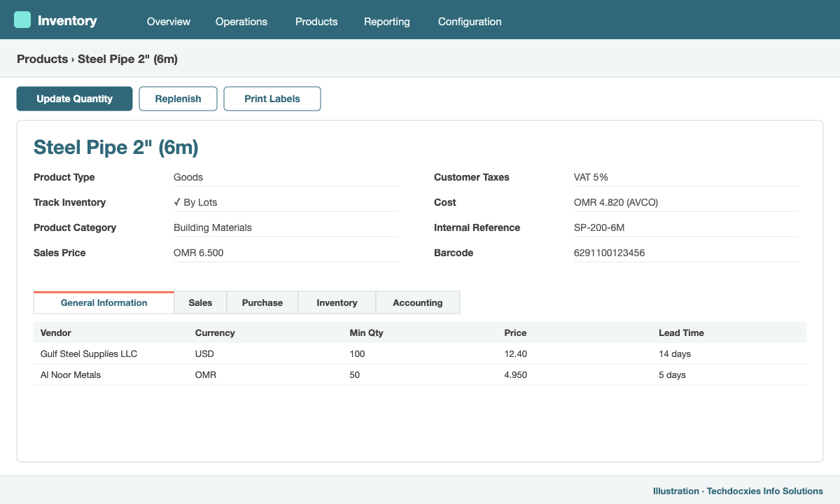Click the 14 days lead time cell

(675, 353)
